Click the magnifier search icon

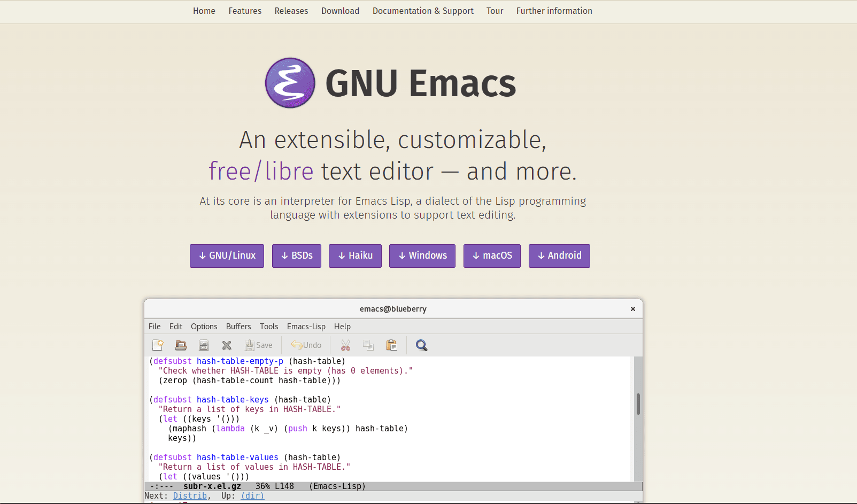pos(421,345)
